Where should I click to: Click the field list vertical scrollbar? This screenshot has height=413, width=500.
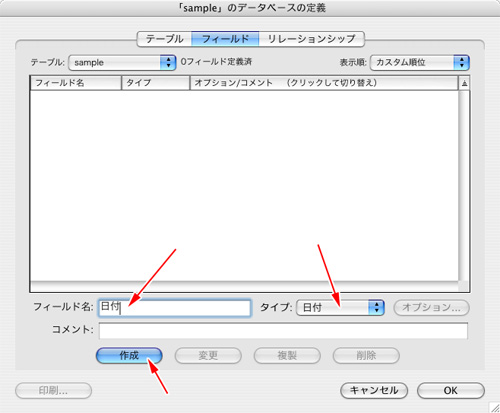click(464, 186)
